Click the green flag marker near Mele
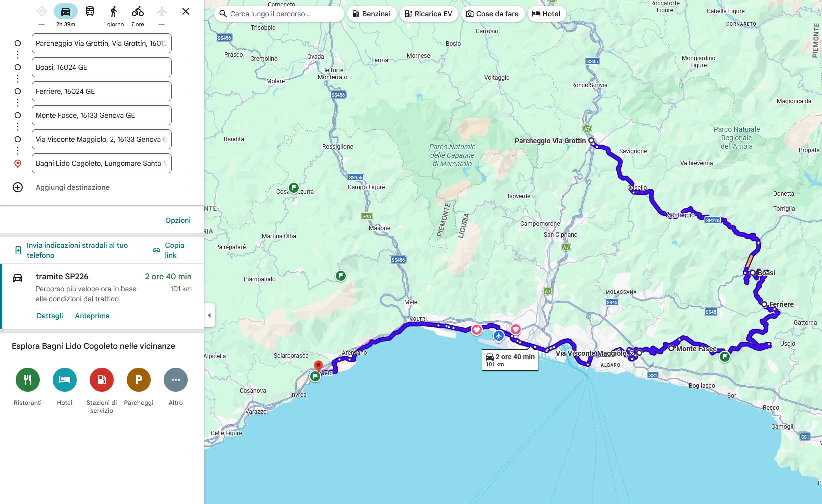 [x=341, y=276]
